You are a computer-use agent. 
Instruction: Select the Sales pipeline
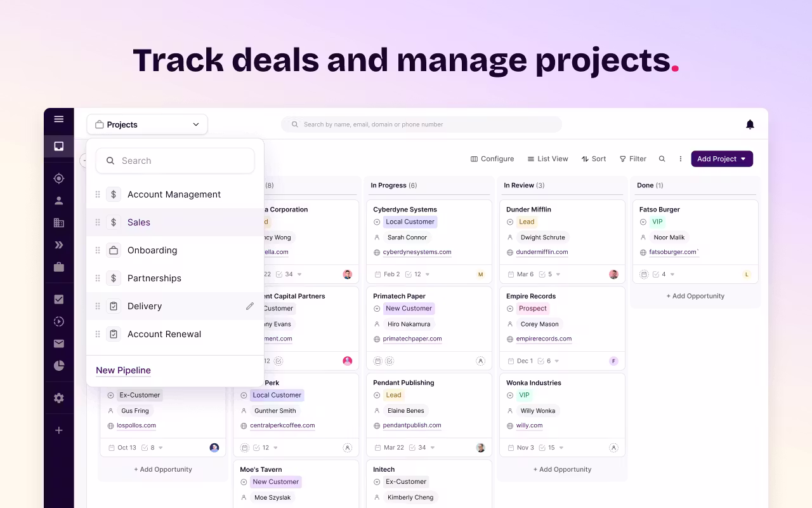tap(175, 222)
